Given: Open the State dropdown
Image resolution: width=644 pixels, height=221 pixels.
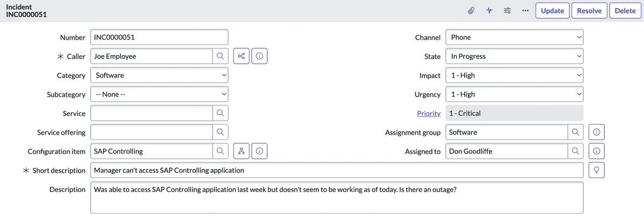Looking at the screenshot, I should 514,56.
